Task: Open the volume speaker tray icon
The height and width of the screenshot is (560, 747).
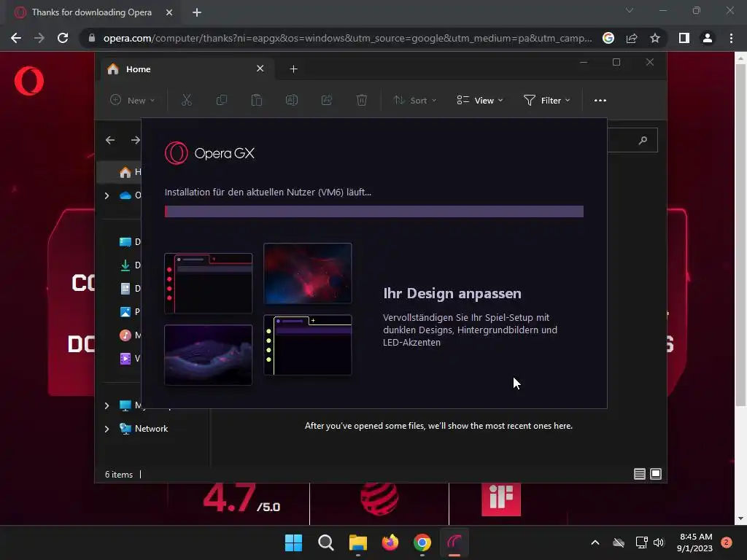Action: [659, 542]
